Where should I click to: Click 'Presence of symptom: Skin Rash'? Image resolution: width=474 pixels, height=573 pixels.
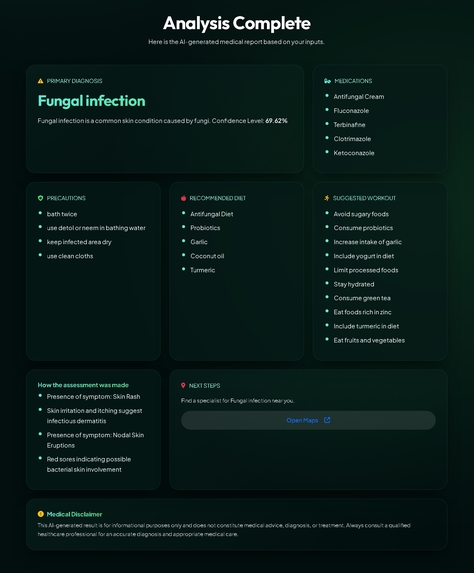(x=93, y=396)
